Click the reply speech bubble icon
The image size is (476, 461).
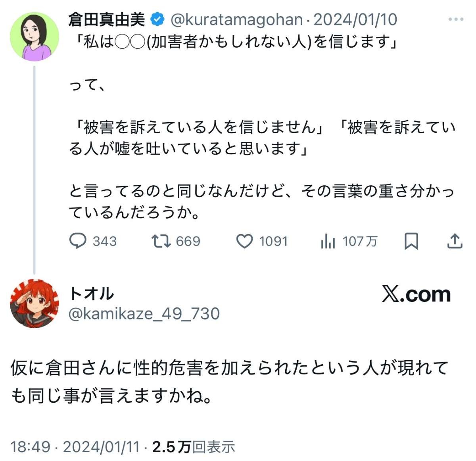(78, 241)
